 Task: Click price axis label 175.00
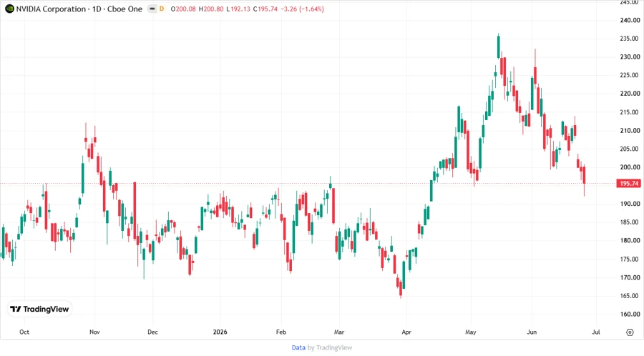click(630, 259)
